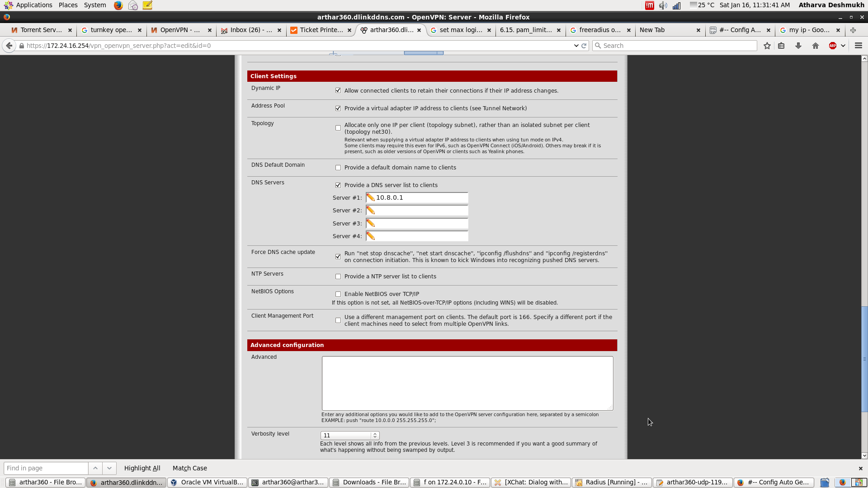Image resolution: width=868 pixels, height=488 pixels.
Task: Click the Adblock Plus ABP icon
Action: [833, 46]
